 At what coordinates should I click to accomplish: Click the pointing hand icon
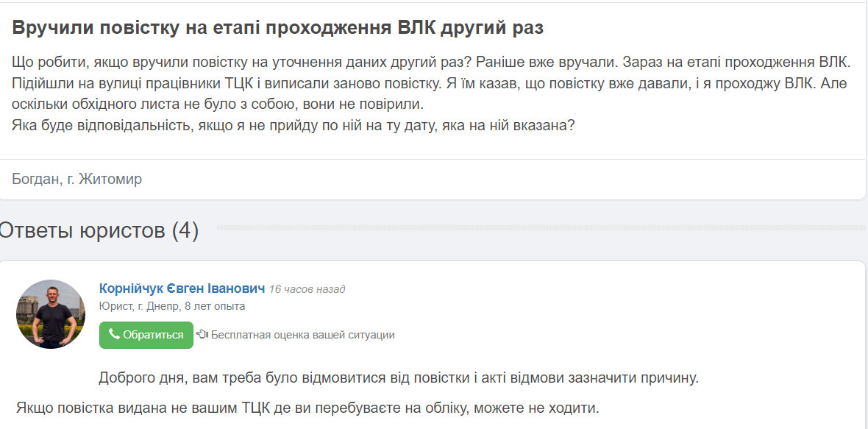[202, 335]
